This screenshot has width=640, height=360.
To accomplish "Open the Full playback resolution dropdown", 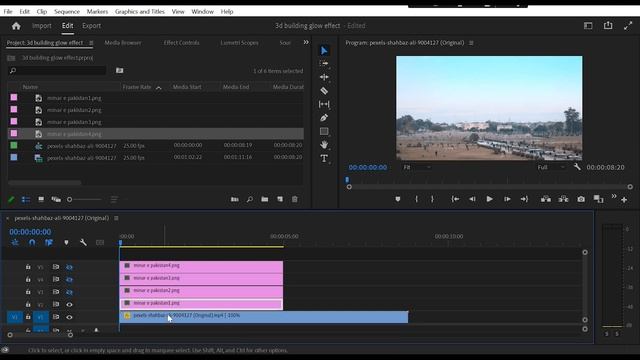I will [x=551, y=167].
